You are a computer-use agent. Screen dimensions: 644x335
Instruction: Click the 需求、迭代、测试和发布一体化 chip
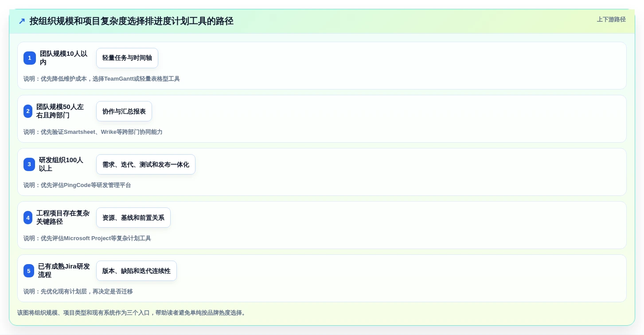(x=146, y=164)
